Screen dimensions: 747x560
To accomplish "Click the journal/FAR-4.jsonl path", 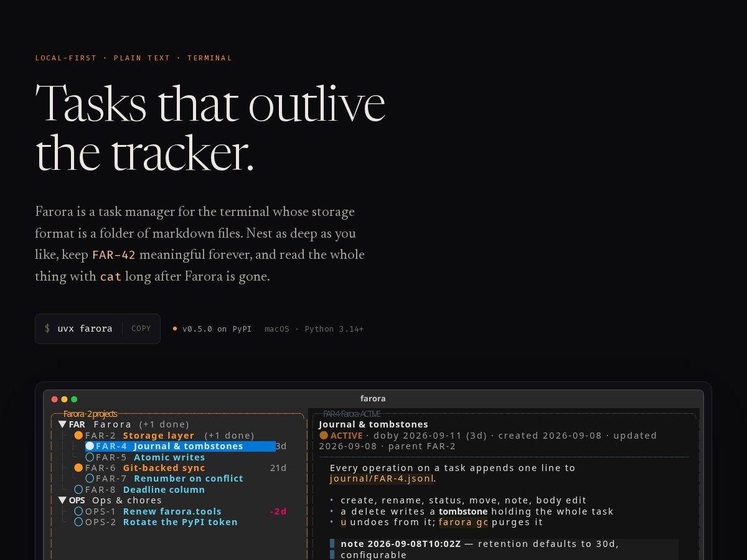I will click(382, 478).
